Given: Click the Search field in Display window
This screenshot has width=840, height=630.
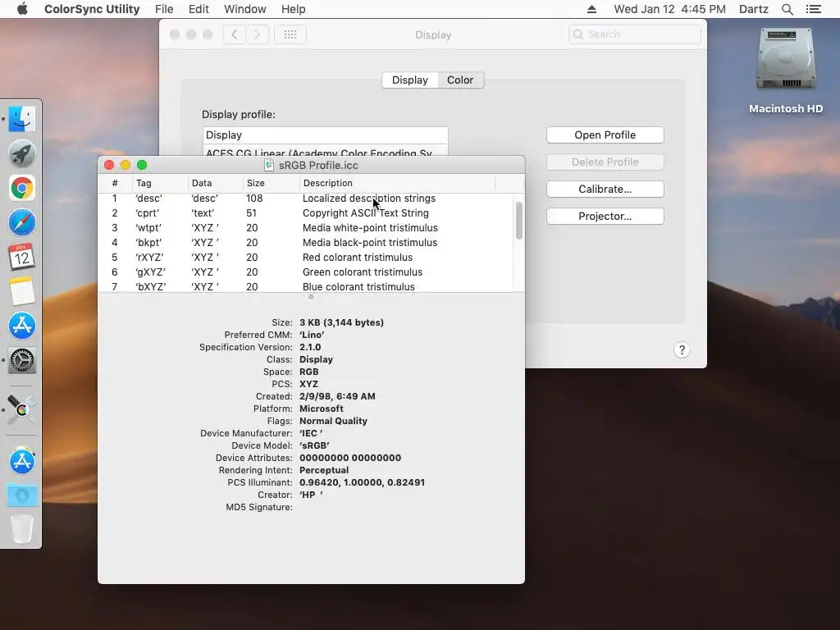Looking at the screenshot, I should point(634,34).
